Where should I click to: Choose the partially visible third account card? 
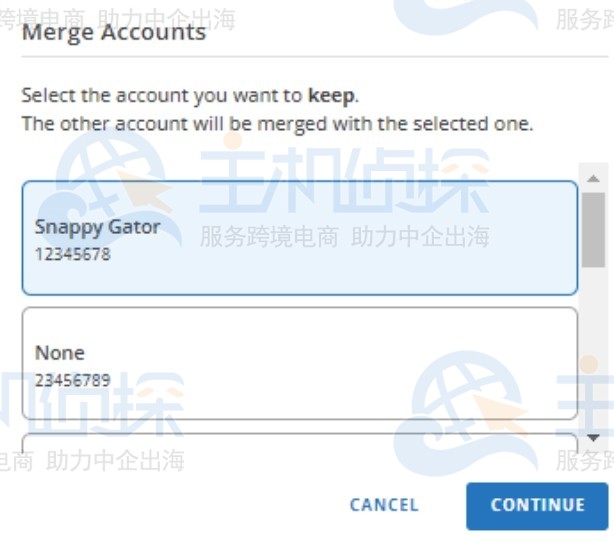click(300, 445)
